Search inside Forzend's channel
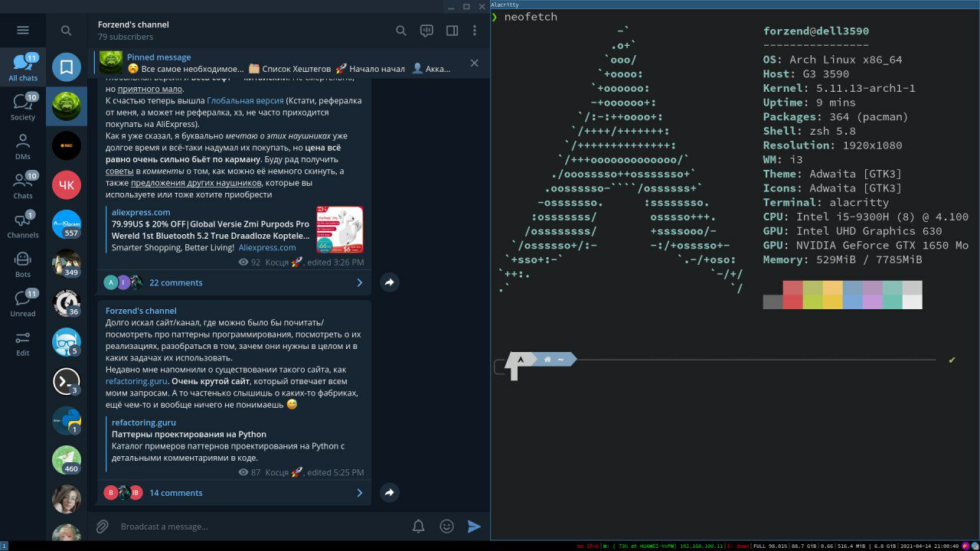The height and width of the screenshot is (551, 980). click(x=401, y=31)
